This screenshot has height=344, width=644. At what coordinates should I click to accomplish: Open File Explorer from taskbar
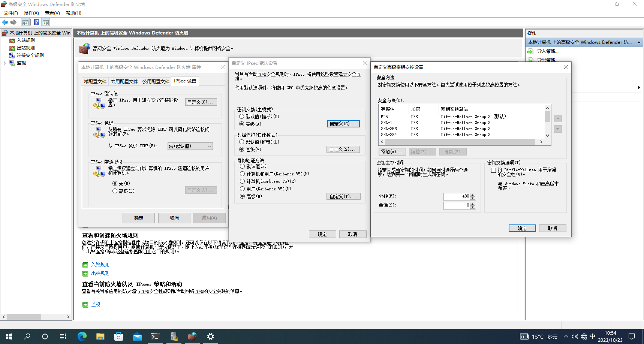coord(100,337)
